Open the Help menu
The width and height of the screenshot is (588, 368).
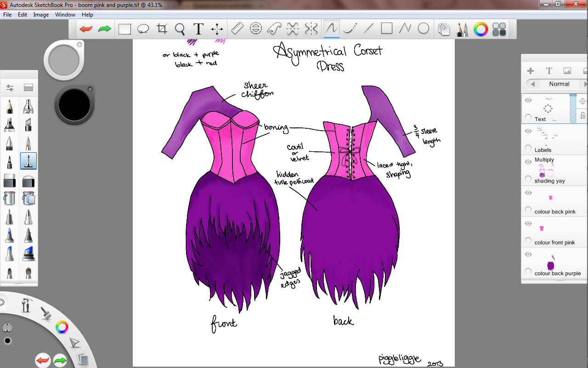(87, 15)
